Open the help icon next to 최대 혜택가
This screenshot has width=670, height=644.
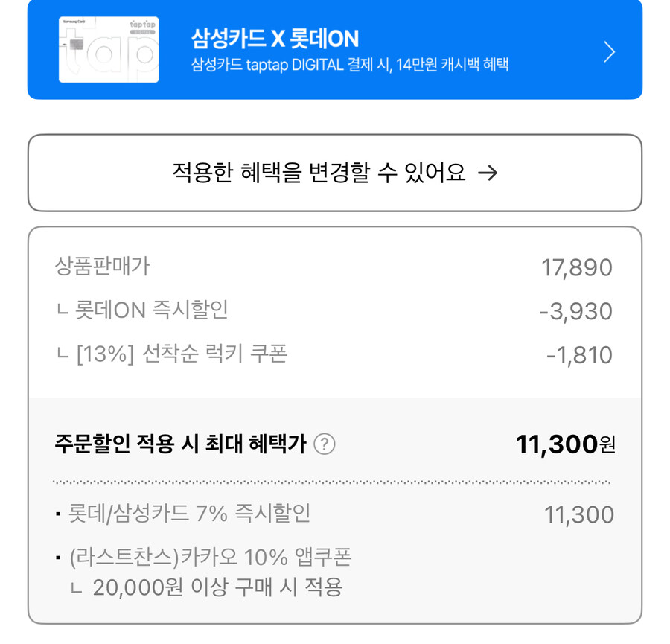click(325, 445)
